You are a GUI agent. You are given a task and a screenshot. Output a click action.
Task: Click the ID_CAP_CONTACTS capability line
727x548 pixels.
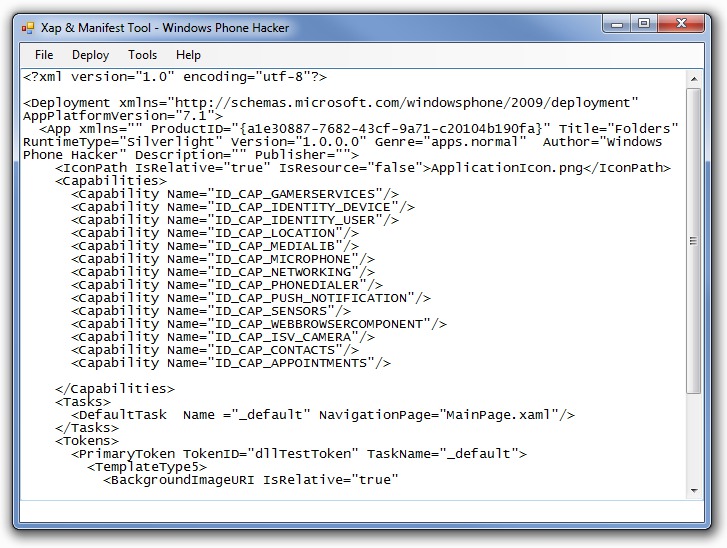[215, 350]
